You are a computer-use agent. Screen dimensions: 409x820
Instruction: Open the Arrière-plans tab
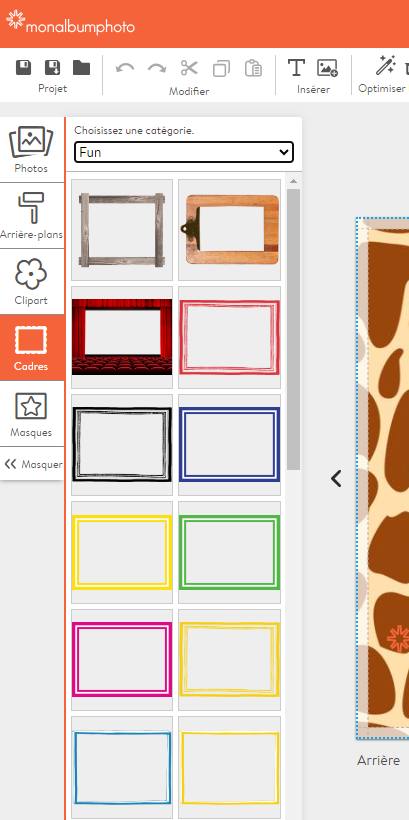[31, 215]
